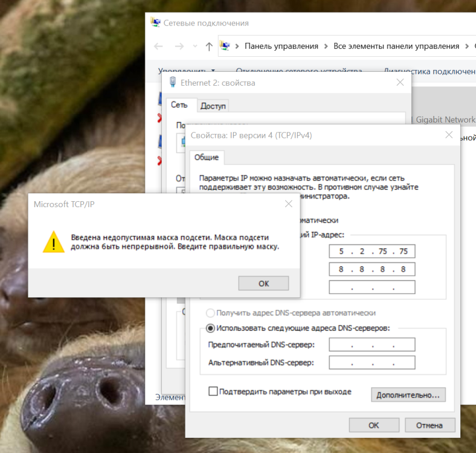Click OK in the Microsoft TCP/IP warning

point(263,283)
